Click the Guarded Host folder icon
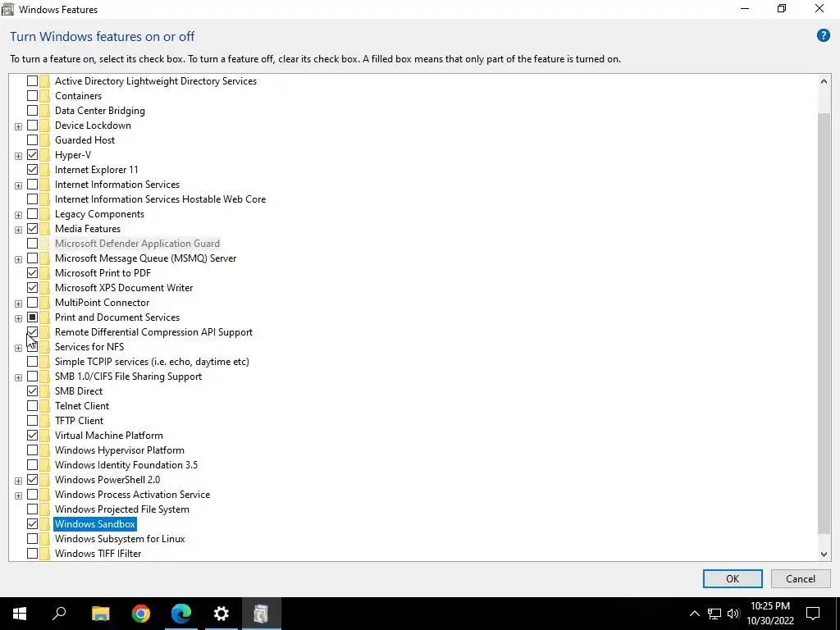The image size is (840, 630). (44, 140)
